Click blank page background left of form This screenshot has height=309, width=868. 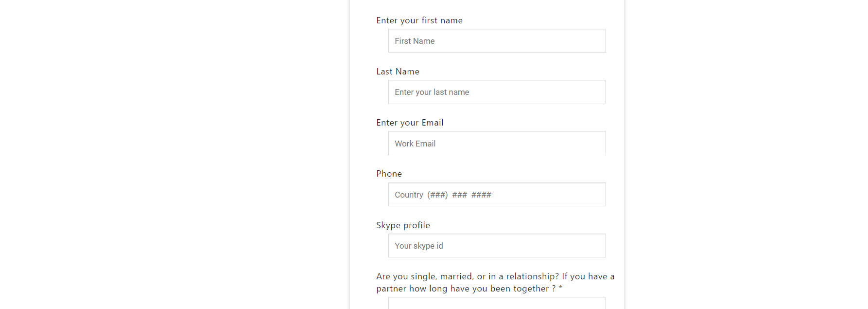175,154
